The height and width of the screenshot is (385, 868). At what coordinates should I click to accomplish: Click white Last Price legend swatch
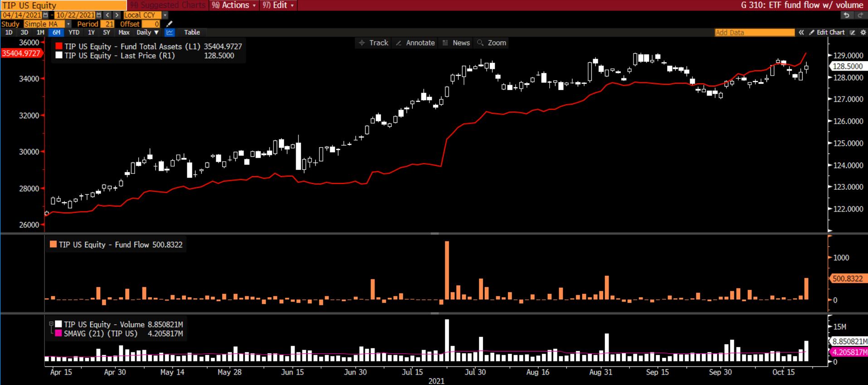[x=59, y=55]
